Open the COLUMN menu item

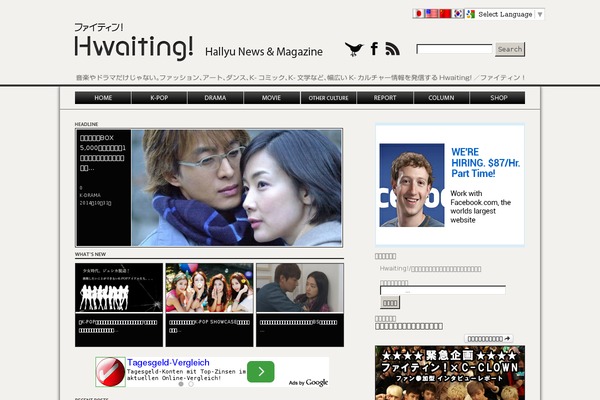[x=441, y=98]
